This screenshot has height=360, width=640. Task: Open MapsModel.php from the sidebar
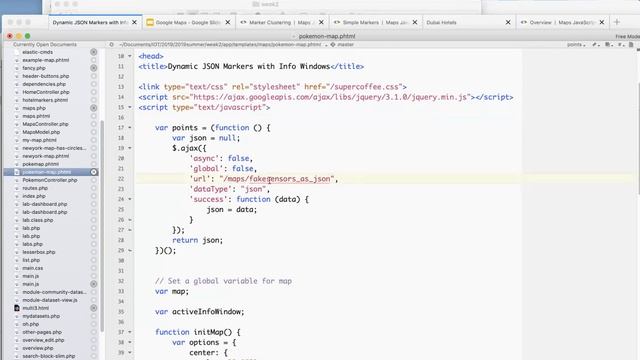pos(41,132)
